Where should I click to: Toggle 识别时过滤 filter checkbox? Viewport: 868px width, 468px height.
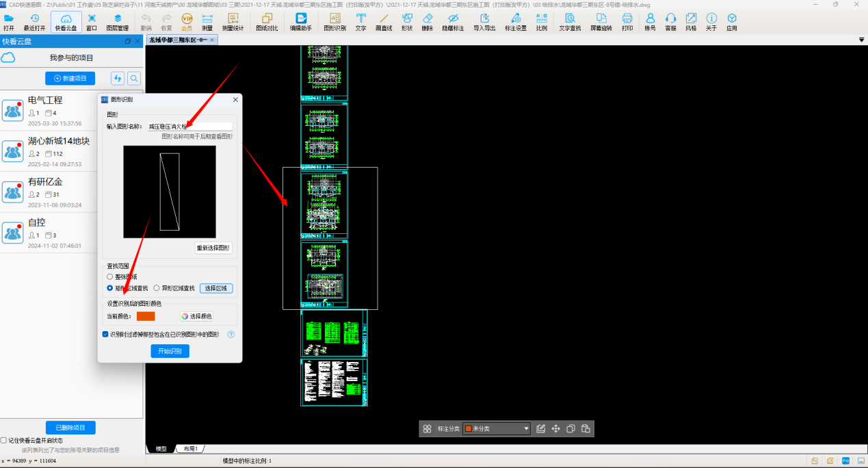pos(105,335)
